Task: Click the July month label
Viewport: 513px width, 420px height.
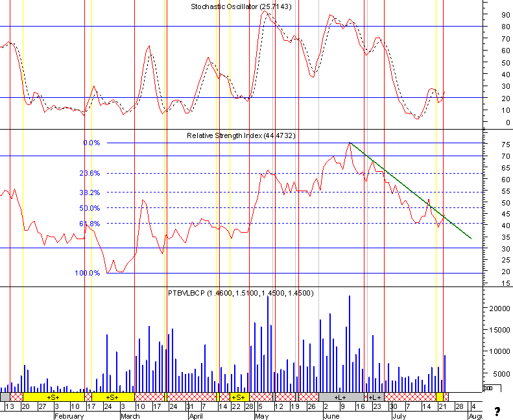Action: [x=399, y=416]
